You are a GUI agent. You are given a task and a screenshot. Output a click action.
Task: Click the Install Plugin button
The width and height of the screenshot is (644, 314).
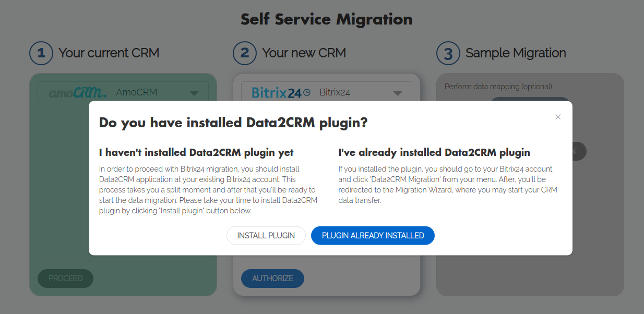coord(266,236)
